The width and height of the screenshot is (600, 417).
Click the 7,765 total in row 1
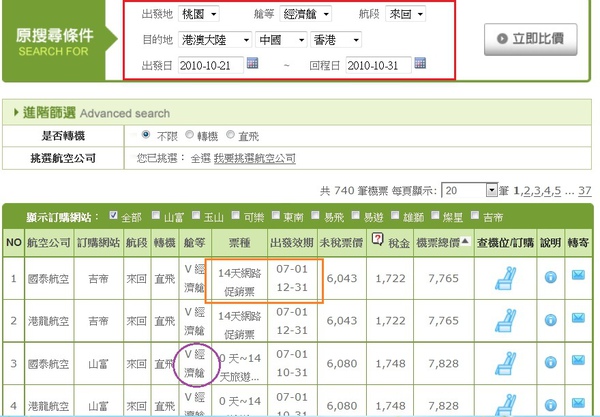(x=443, y=278)
